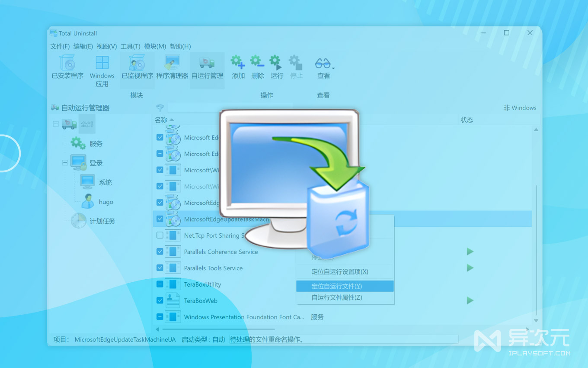Collapse the 全部 tree node
588x368 pixels.
tap(55, 124)
